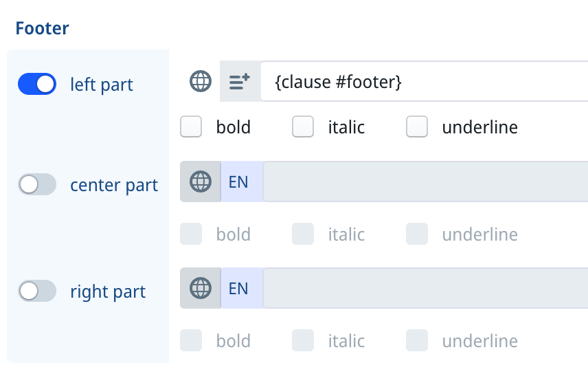Check the bold checkbox for the left part
The image size is (588, 385).
click(x=191, y=126)
